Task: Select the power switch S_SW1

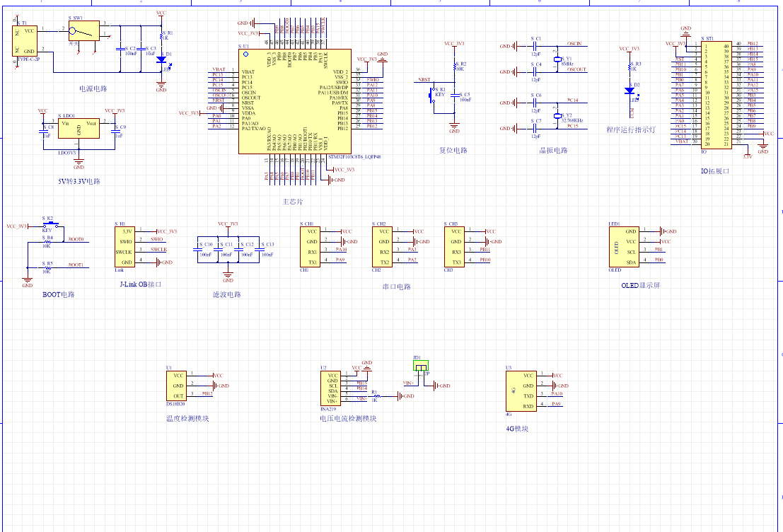Action: (84, 31)
